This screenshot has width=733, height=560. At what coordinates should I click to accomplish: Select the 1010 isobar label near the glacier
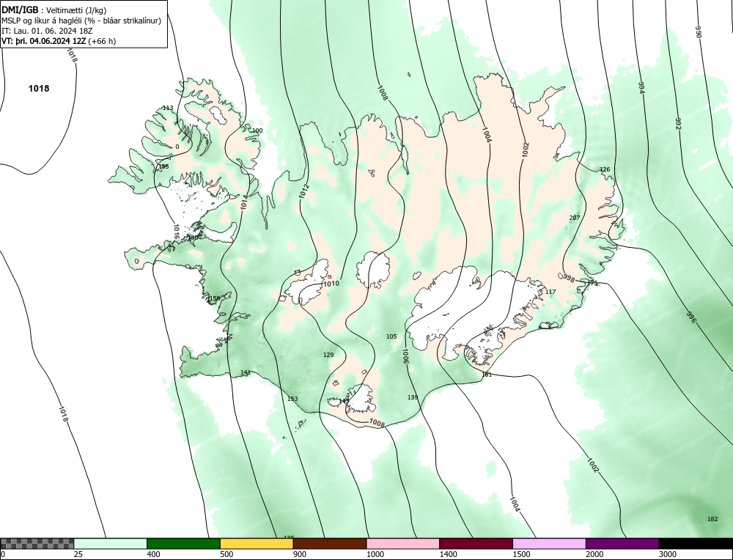pyautogui.click(x=331, y=284)
